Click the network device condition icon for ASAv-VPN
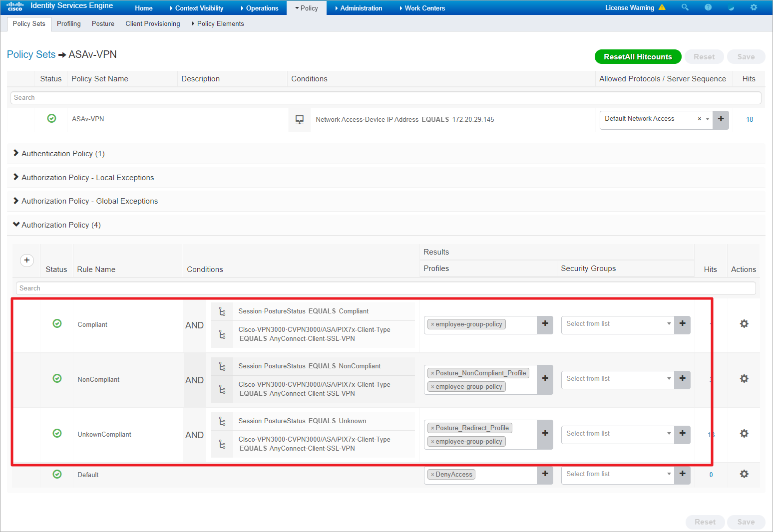The height and width of the screenshot is (532, 773). tap(300, 120)
